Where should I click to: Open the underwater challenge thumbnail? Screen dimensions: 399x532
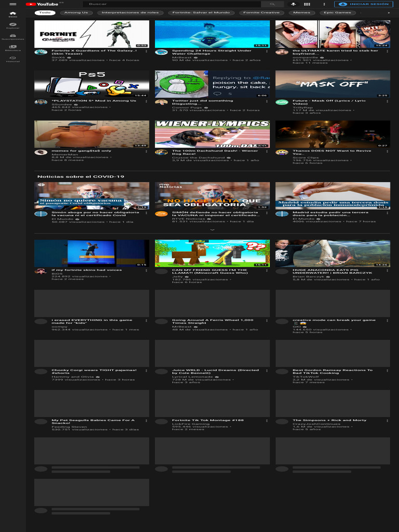pyautogui.click(x=212, y=34)
